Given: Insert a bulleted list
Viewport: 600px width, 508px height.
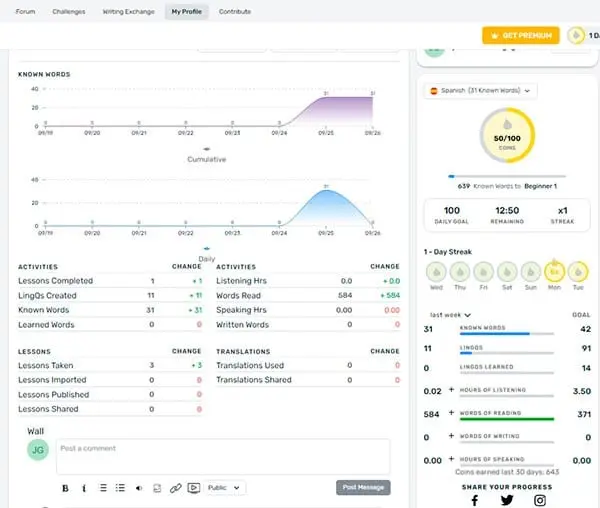Looking at the screenshot, I should pos(120,488).
